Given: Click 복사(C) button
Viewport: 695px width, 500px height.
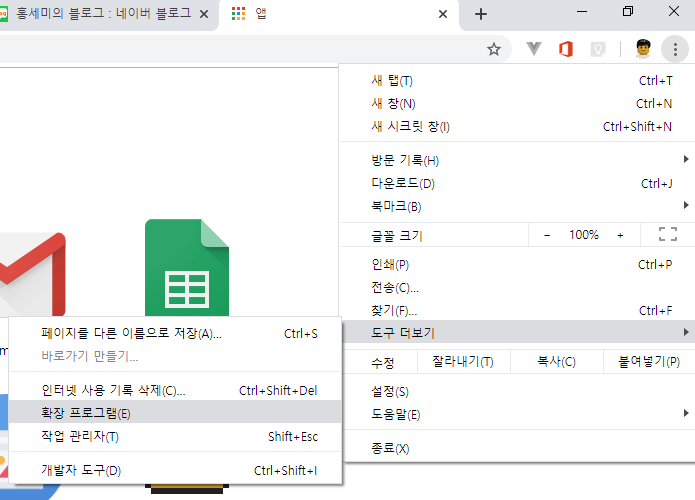Looking at the screenshot, I should (x=557, y=362).
